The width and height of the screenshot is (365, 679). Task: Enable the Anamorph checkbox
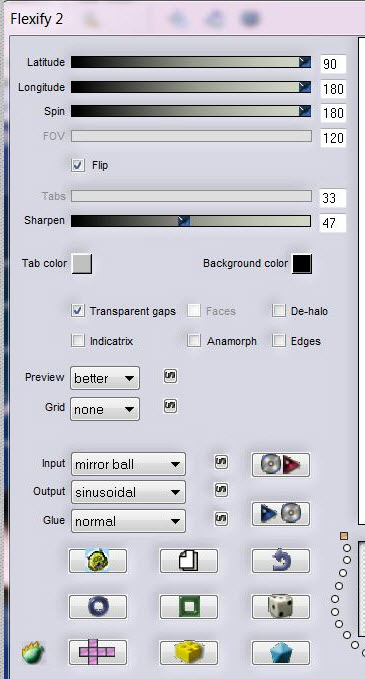pyautogui.click(x=194, y=341)
